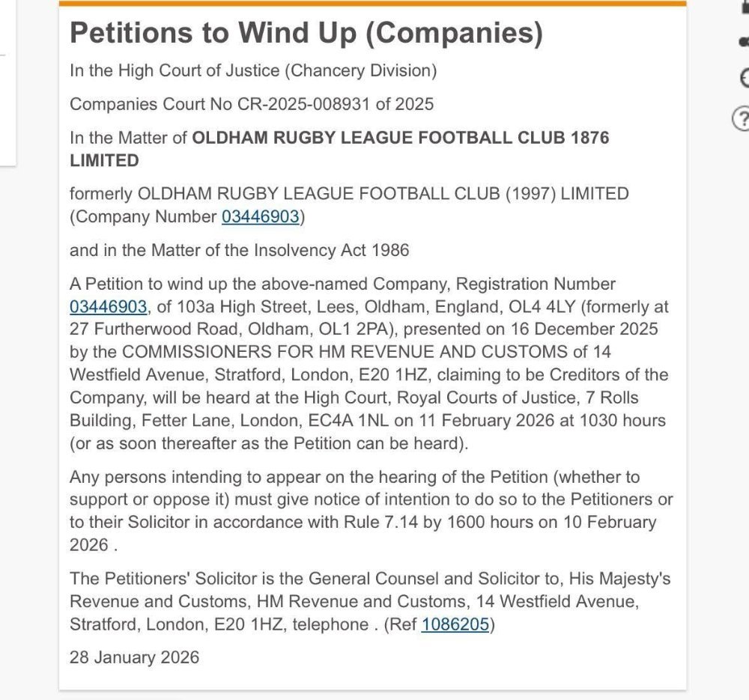Screen dimensions: 749x700
Task: Click the "formerly OLDHAM RUGBY LEAGUE" line
Action: click(x=349, y=194)
